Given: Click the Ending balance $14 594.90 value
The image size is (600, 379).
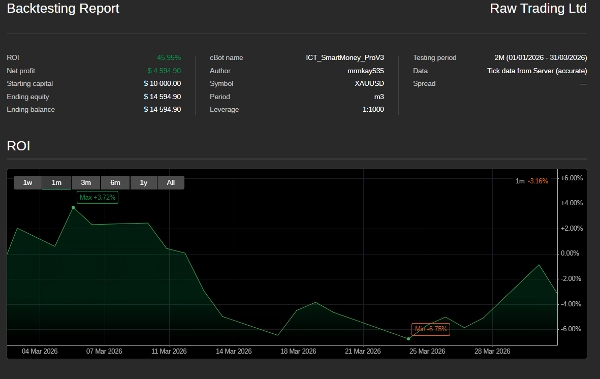Looking at the screenshot, I should [162, 109].
